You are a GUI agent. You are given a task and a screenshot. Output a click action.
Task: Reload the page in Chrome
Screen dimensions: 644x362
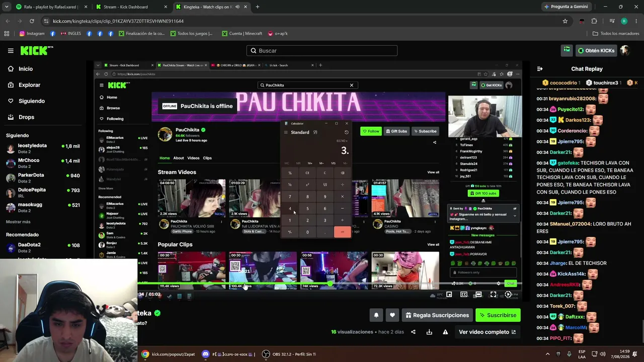(32, 21)
